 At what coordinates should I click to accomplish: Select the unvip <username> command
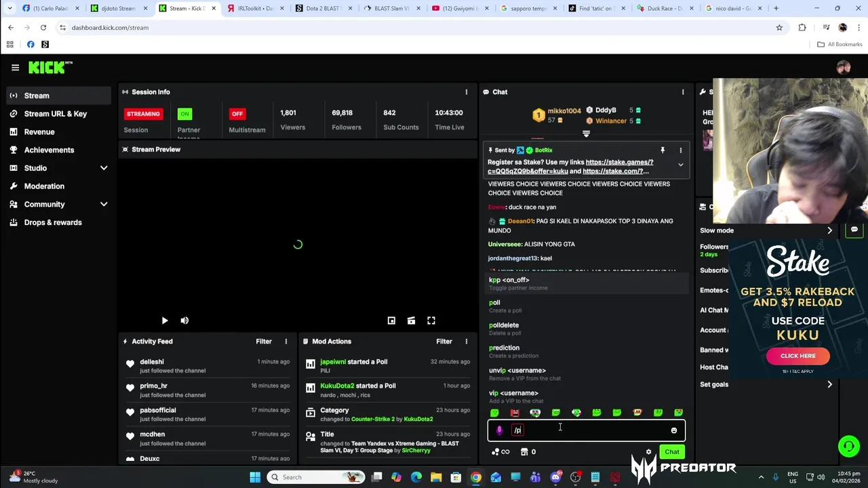[587, 374]
